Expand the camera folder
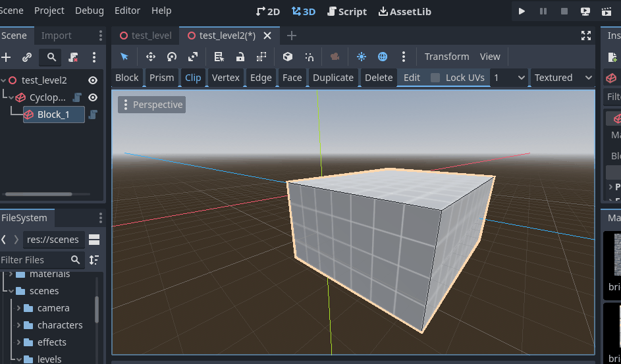The height and width of the screenshot is (364, 621). (x=18, y=308)
